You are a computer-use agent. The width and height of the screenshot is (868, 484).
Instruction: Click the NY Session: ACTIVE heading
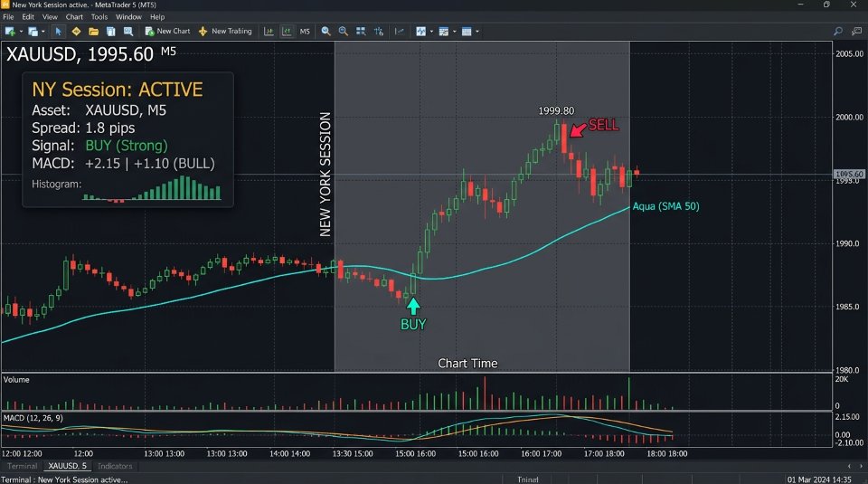point(118,90)
